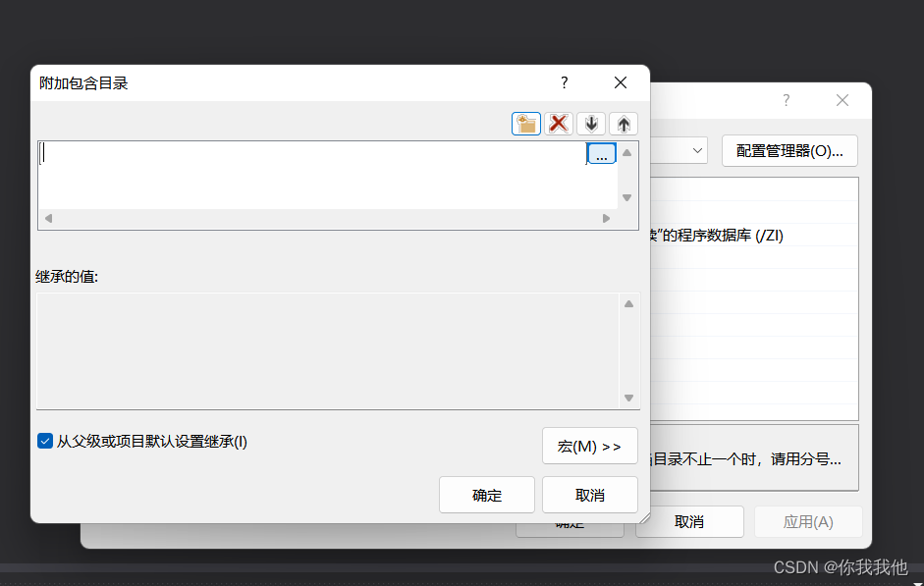This screenshot has width=924, height=586.
Task: Click 取消 on the background property pages
Action: tap(689, 521)
